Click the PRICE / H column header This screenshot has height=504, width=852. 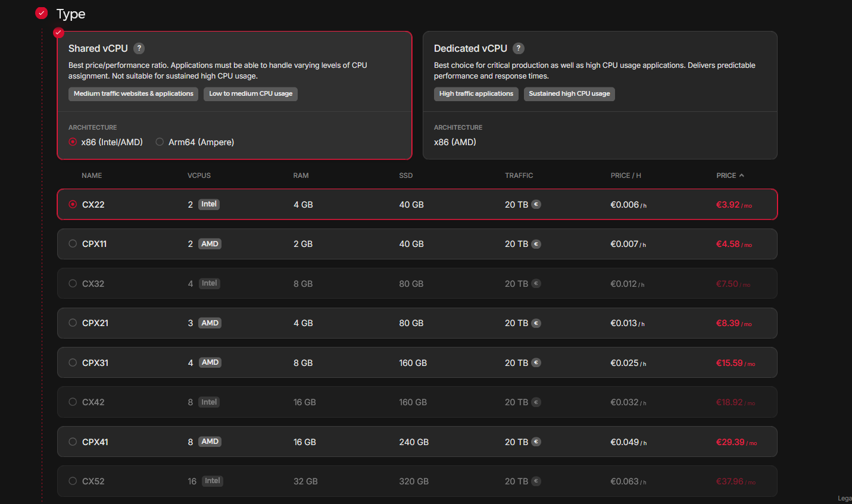625,176
